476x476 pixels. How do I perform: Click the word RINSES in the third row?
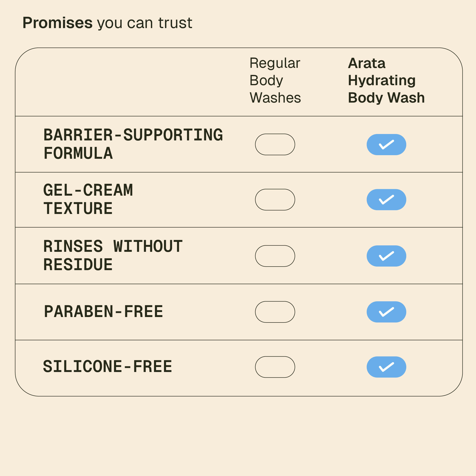pyautogui.click(x=73, y=246)
